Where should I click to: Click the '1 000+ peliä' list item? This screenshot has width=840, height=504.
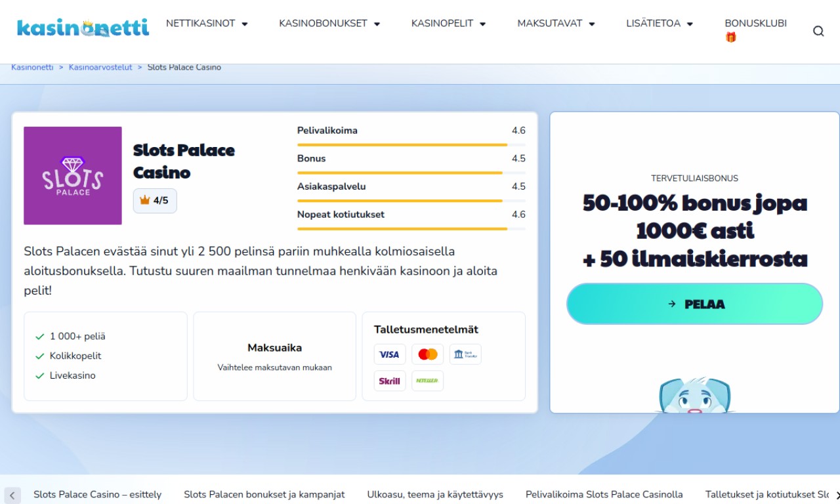77,337
